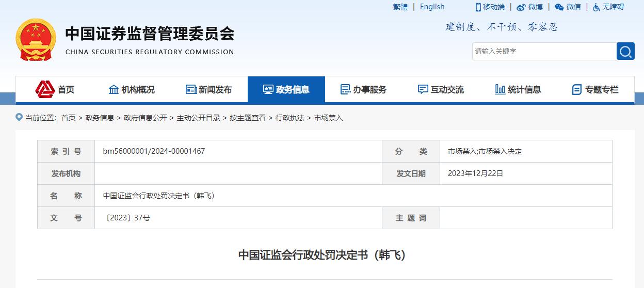644x288 pixels.
Task: Click the 索引号 label cell
Action: tap(66, 151)
